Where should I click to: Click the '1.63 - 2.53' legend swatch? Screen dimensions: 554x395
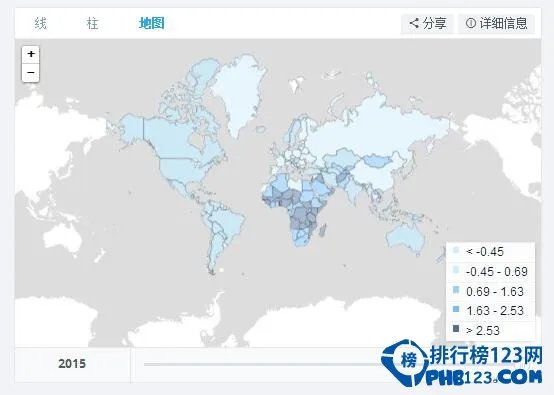click(x=456, y=309)
